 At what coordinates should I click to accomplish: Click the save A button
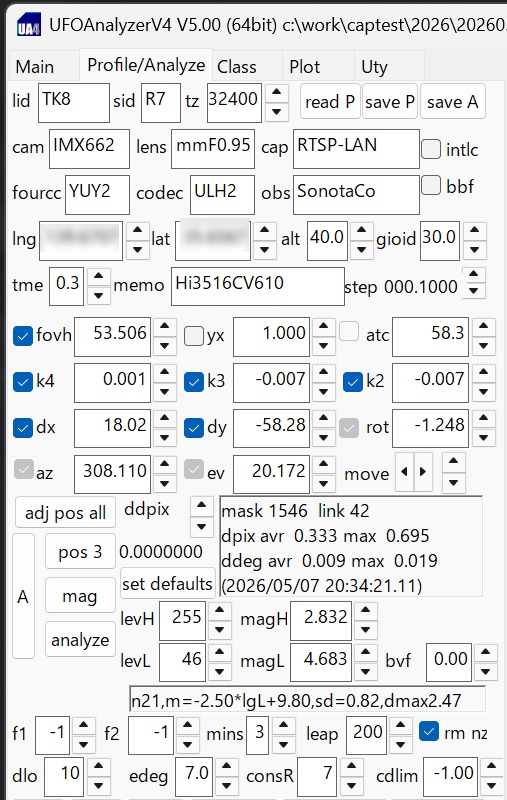[452, 102]
